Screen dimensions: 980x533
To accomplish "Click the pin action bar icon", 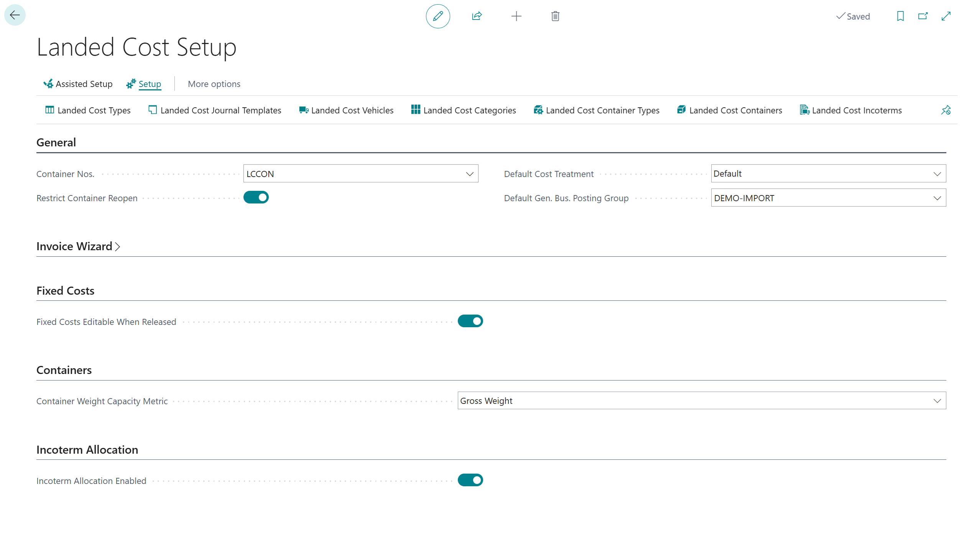I will pos(945,110).
